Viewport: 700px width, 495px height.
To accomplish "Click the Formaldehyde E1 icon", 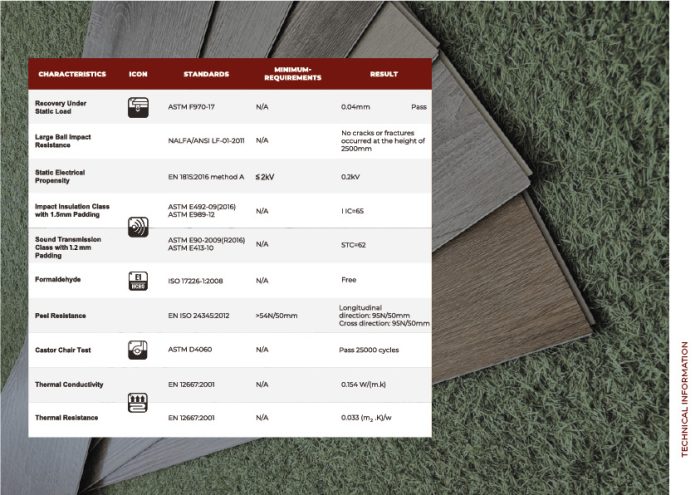I will [x=138, y=281].
